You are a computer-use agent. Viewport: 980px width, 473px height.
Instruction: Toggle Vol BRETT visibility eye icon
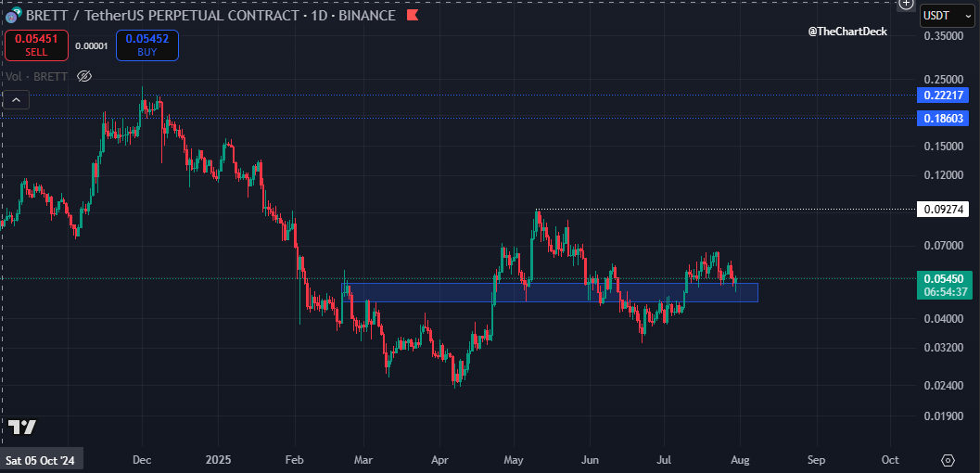click(x=84, y=76)
